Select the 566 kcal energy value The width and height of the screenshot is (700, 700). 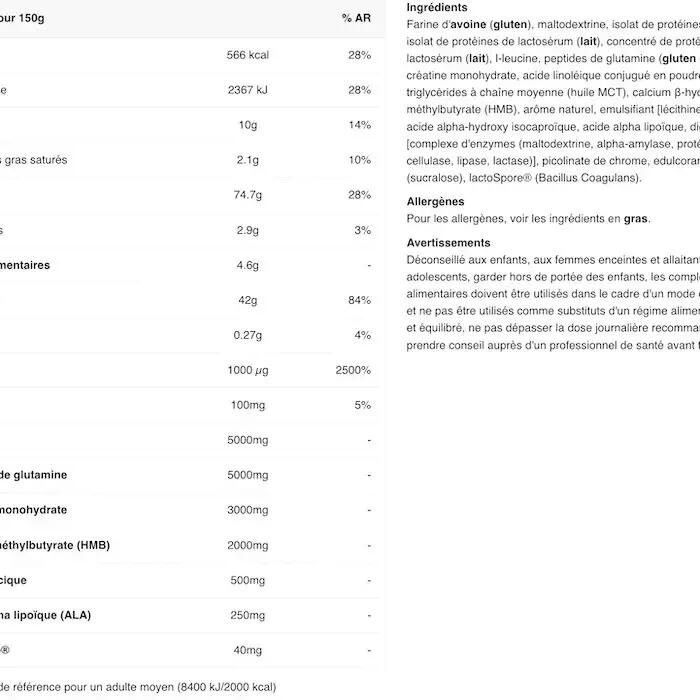click(x=248, y=55)
